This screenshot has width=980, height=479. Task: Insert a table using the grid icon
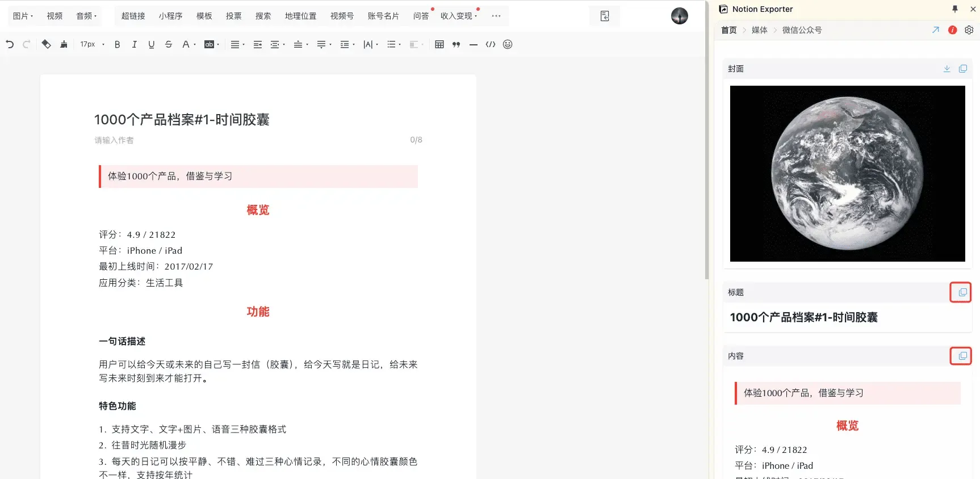[x=439, y=44]
